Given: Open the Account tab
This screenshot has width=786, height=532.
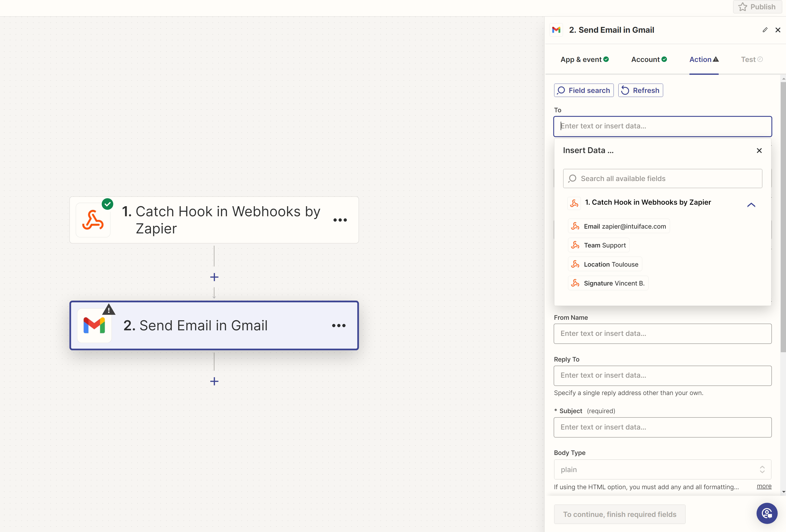Looking at the screenshot, I should [x=649, y=59].
